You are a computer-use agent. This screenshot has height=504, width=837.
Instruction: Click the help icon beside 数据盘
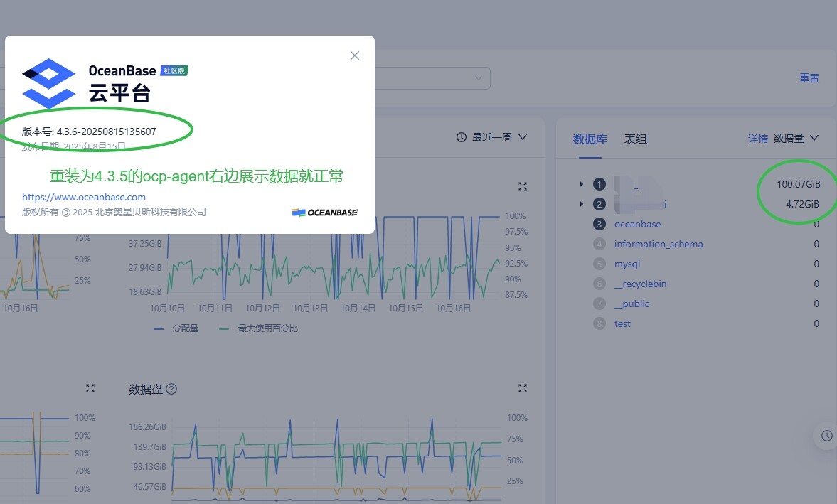pos(171,389)
